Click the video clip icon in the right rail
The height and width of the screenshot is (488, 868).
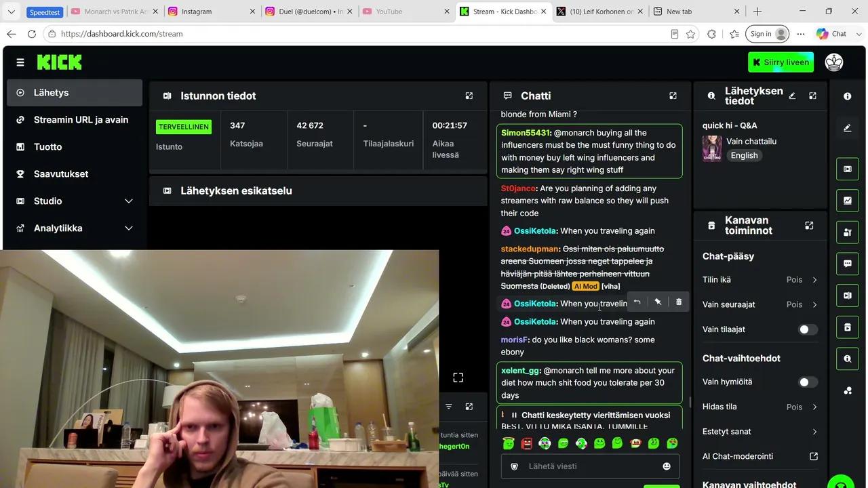pos(848,169)
